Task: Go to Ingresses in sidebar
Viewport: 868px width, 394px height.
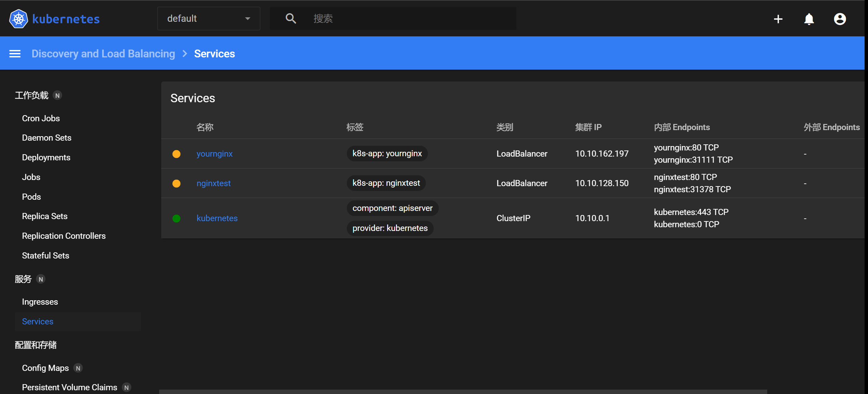Action: (x=40, y=302)
